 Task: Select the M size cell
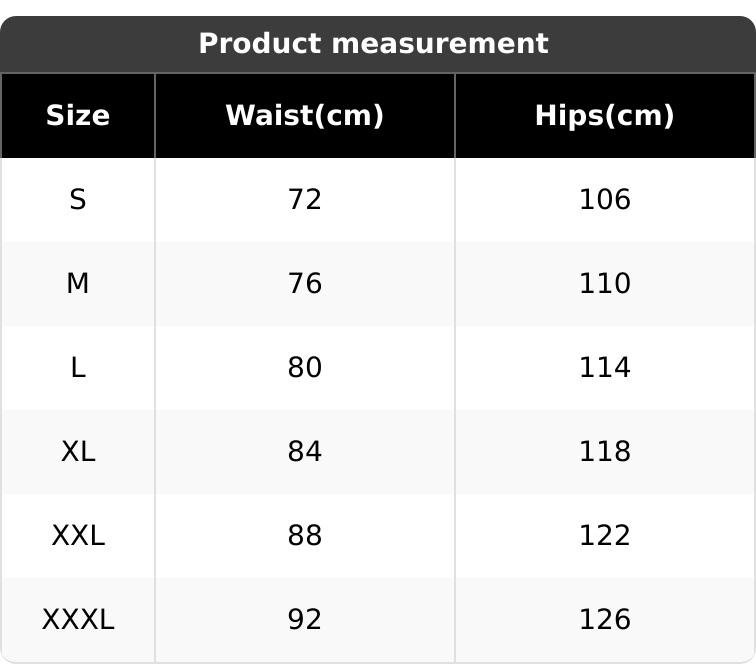pyautogui.click(x=78, y=284)
